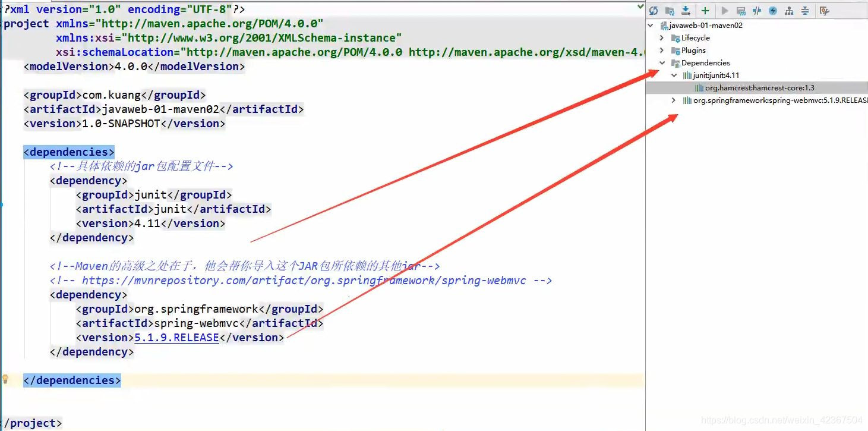Screen dimensions: 868x431
Task: Click groupId com.kuang line
Action: (x=115, y=95)
